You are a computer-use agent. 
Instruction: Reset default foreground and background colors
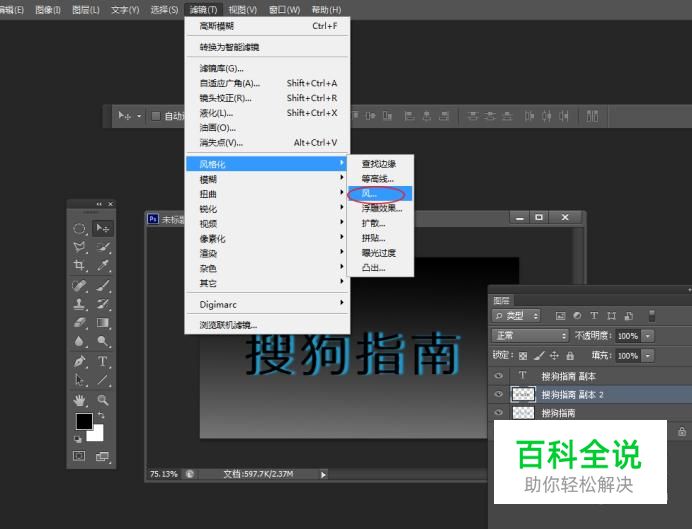tap(78, 439)
